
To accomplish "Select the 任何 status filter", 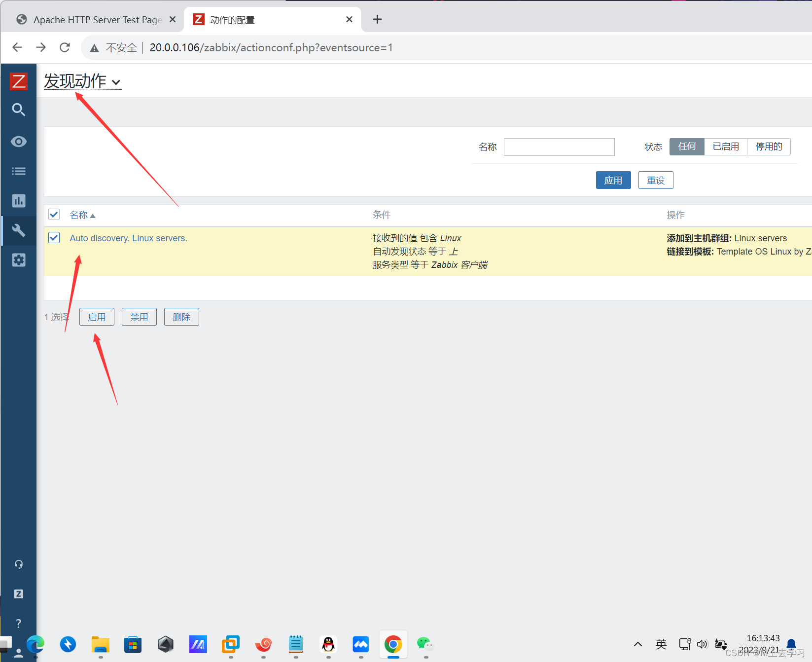I will point(687,147).
